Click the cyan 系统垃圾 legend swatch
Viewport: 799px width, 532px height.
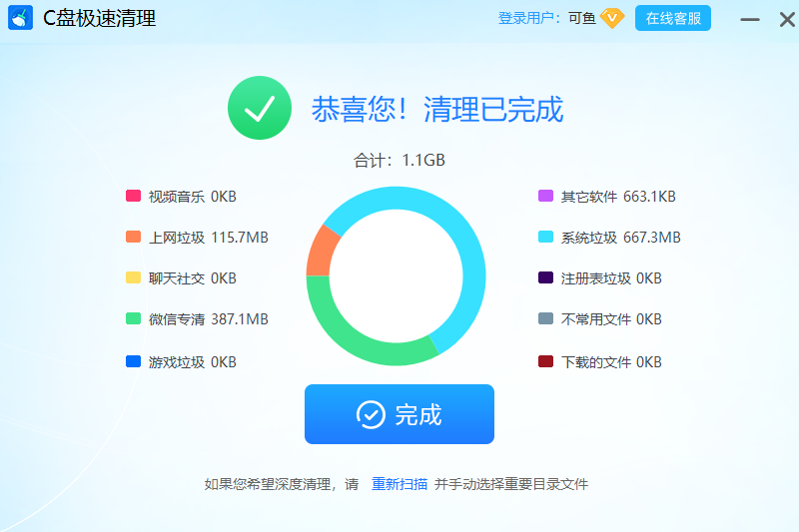pos(545,238)
